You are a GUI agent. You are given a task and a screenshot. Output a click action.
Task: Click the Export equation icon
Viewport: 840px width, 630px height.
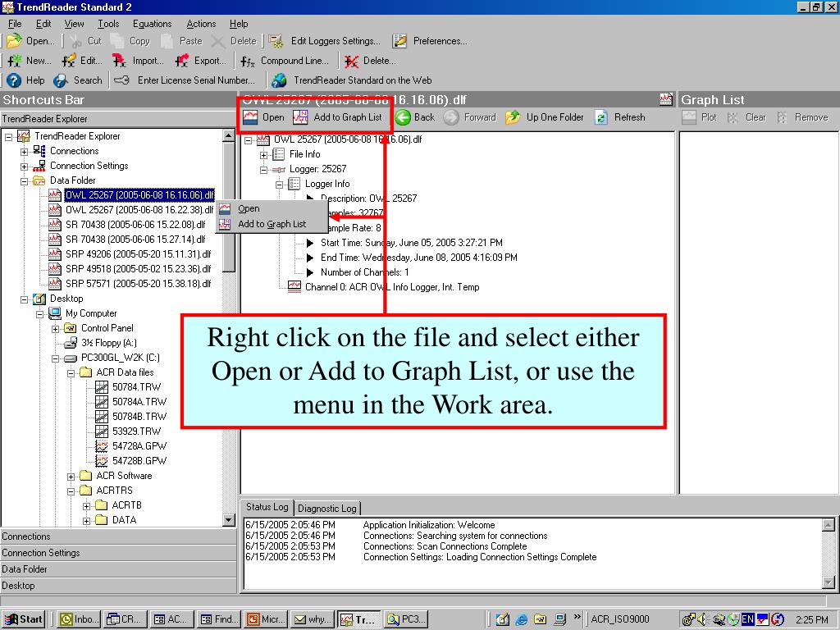point(182,61)
